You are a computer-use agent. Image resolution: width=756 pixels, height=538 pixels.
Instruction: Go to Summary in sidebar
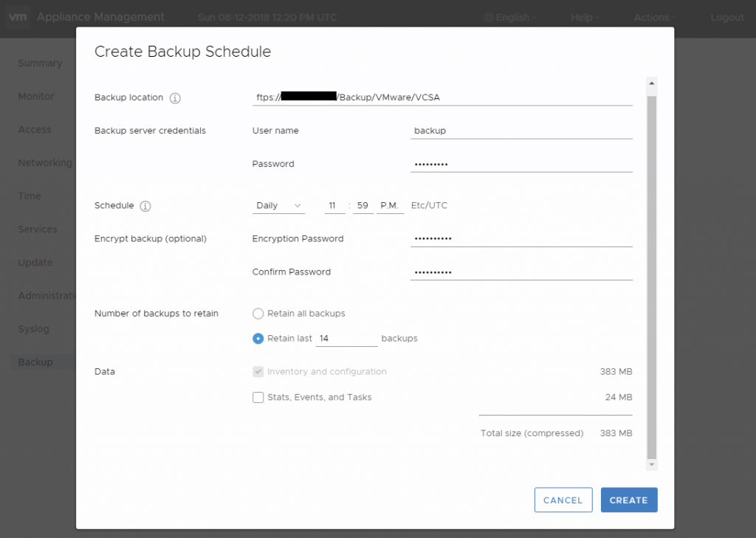40,63
